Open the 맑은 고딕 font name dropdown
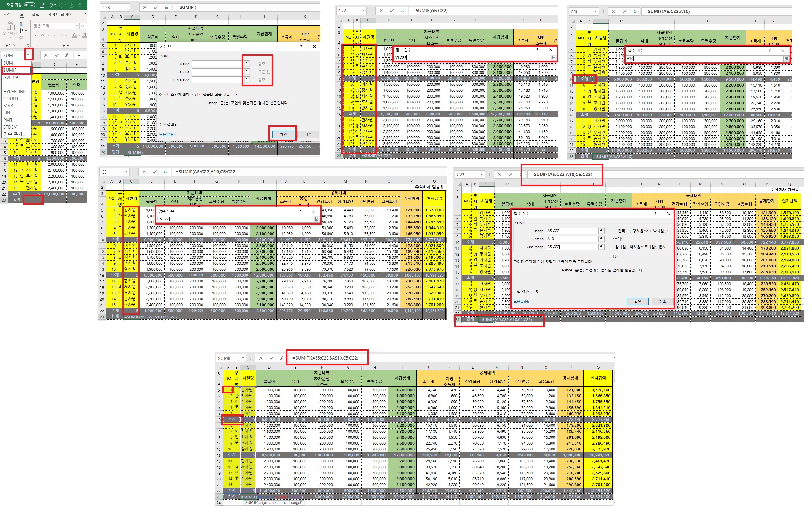This screenshot has width=812, height=524. point(77,26)
